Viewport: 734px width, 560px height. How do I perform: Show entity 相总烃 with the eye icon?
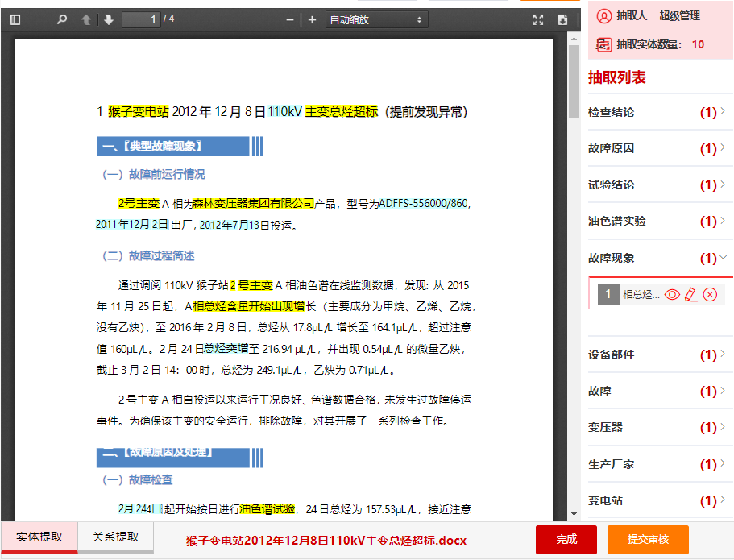[x=672, y=294]
